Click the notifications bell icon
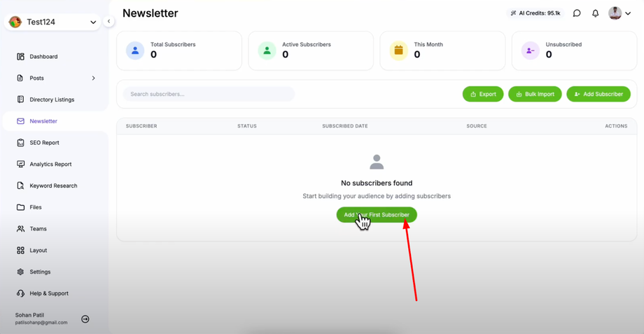Image resolution: width=644 pixels, height=334 pixels. click(596, 13)
